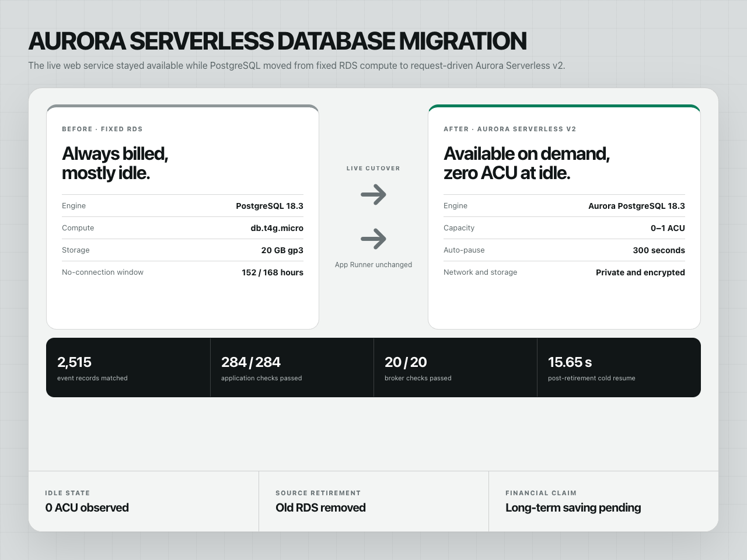Click the '20 GB gp3' storage value
The height and width of the screenshot is (560, 747).
(x=282, y=250)
